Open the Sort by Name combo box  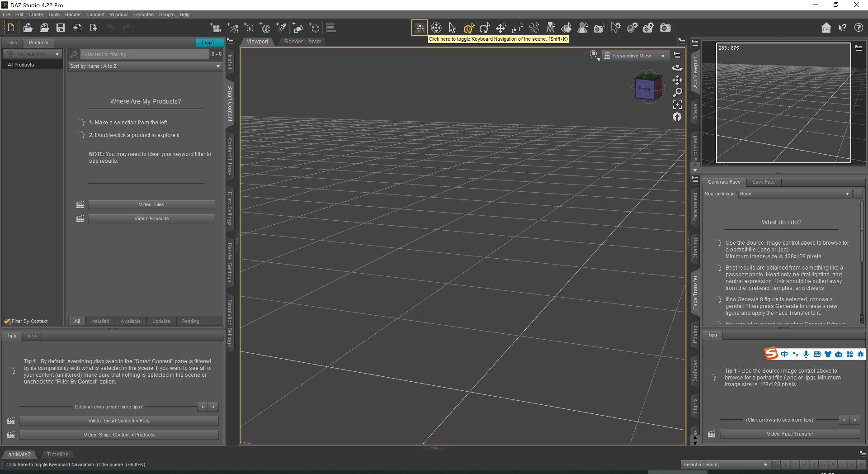pos(145,66)
